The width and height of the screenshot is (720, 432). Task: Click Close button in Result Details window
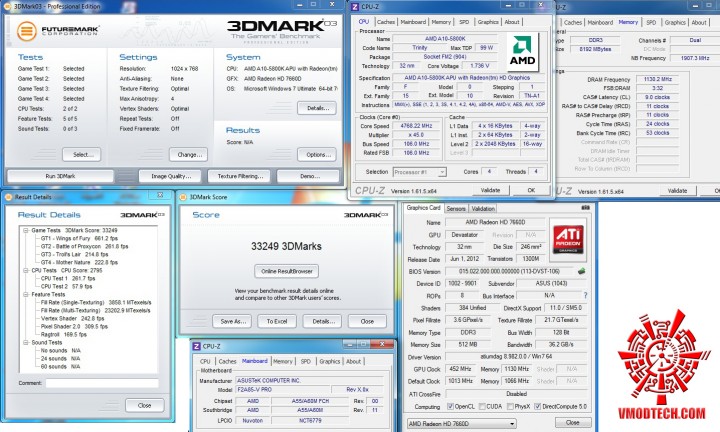pyautogui.click(x=145, y=405)
